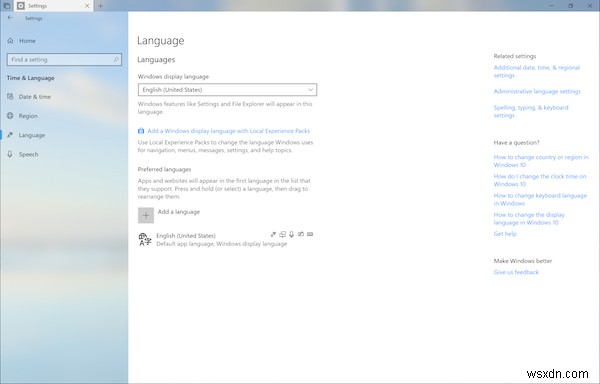The height and width of the screenshot is (384, 600).
Task: Click the back arrow in Settings
Action: coord(10,18)
